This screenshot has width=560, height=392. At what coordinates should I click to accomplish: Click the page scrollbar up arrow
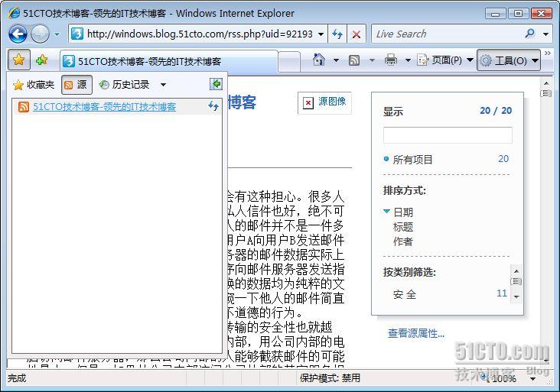(546, 83)
